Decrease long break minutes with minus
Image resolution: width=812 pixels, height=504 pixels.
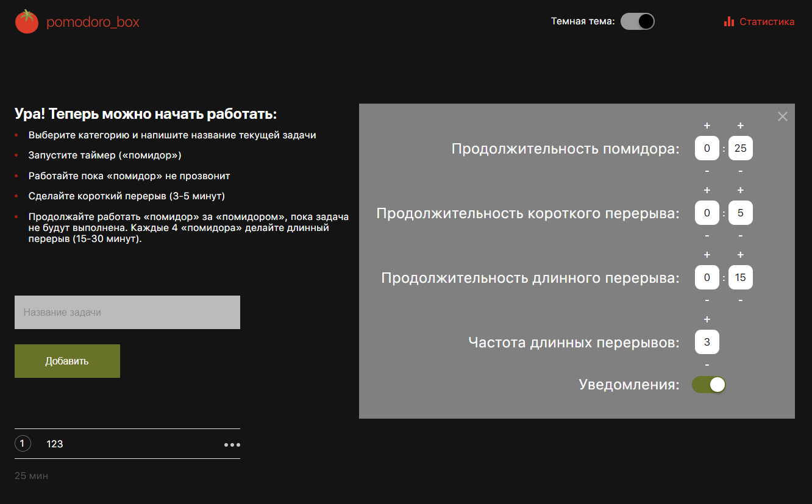point(740,300)
